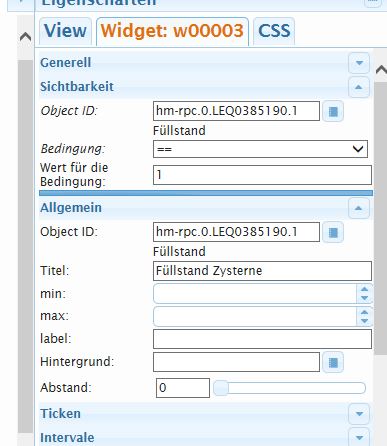Click the Ticken section header text
This screenshot has height=446, width=387.
[x=61, y=414]
